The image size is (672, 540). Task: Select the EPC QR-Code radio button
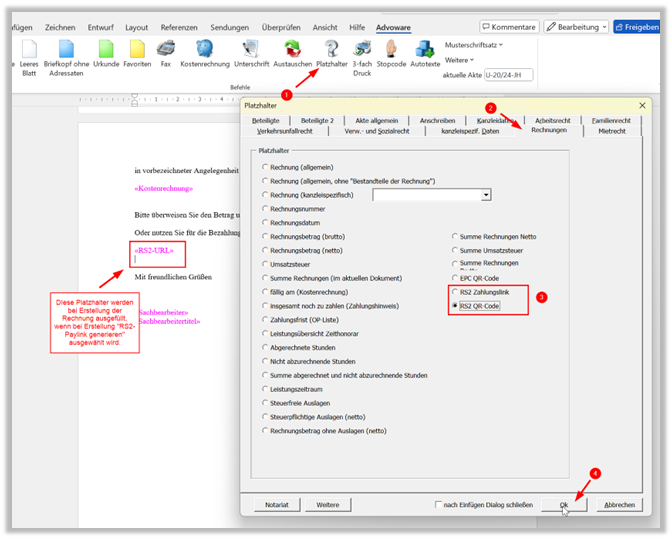pyautogui.click(x=455, y=278)
